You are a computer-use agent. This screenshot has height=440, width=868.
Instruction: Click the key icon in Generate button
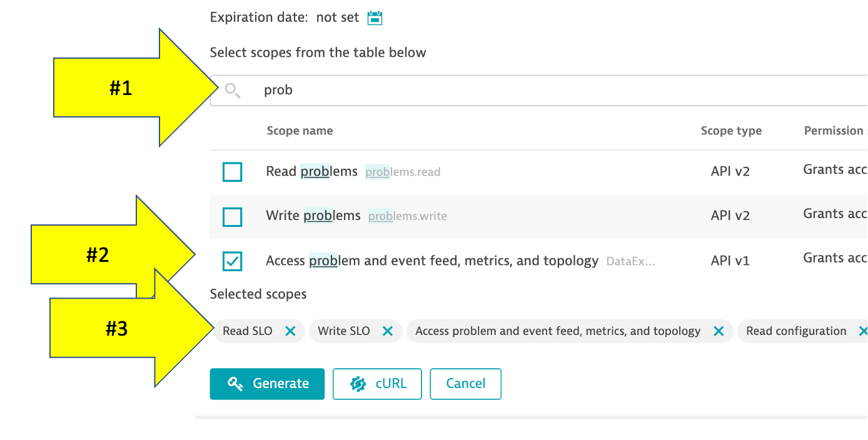point(235,384)
